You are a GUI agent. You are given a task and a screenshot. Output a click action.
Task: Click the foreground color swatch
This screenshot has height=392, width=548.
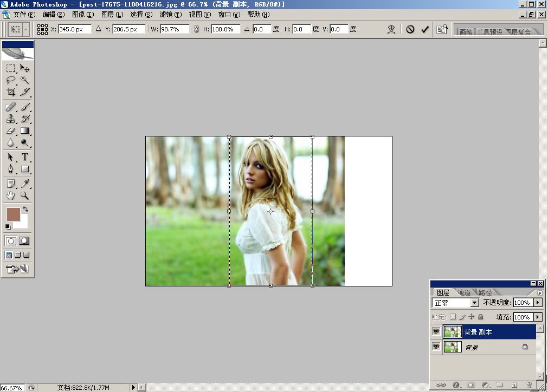[x=13, y=214]
